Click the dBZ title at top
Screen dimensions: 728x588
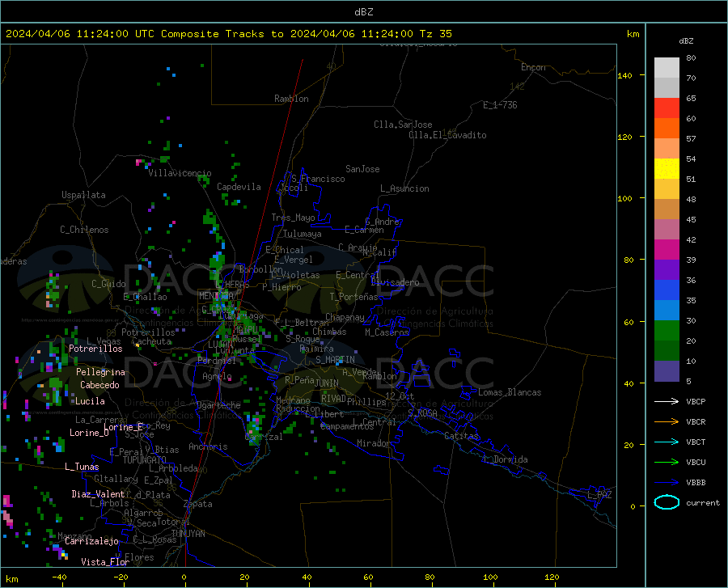(x=363, y=12)
